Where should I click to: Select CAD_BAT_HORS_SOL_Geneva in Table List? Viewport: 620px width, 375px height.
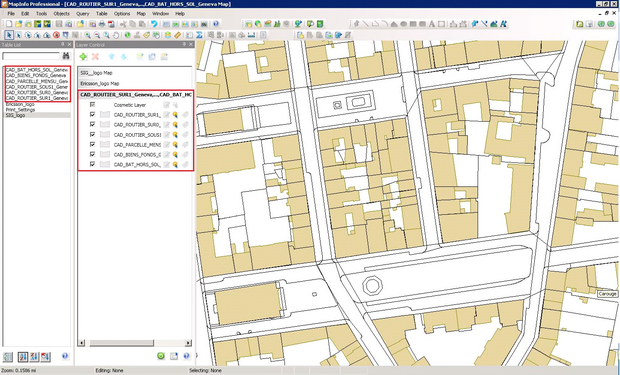(37, 70)
